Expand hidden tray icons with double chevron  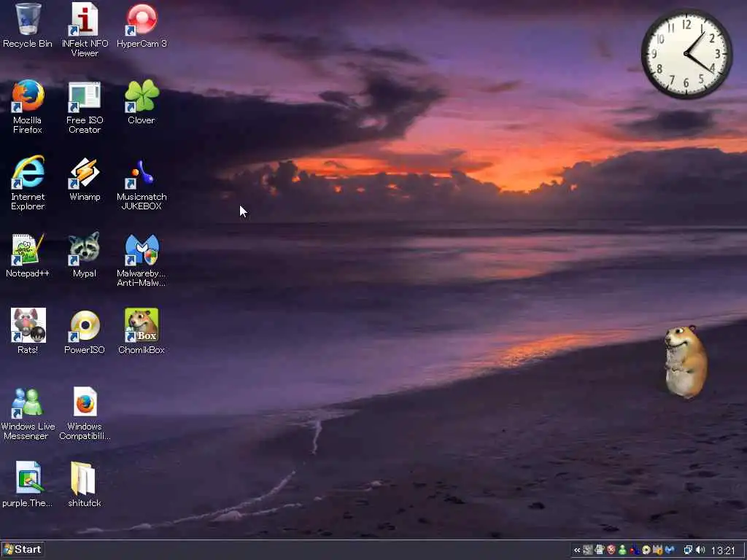point(577,551)
